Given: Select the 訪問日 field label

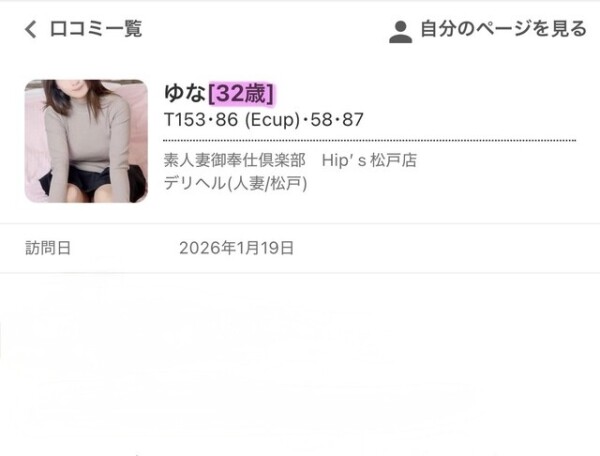Looking at the screenshot, I should tap(48, 248).
